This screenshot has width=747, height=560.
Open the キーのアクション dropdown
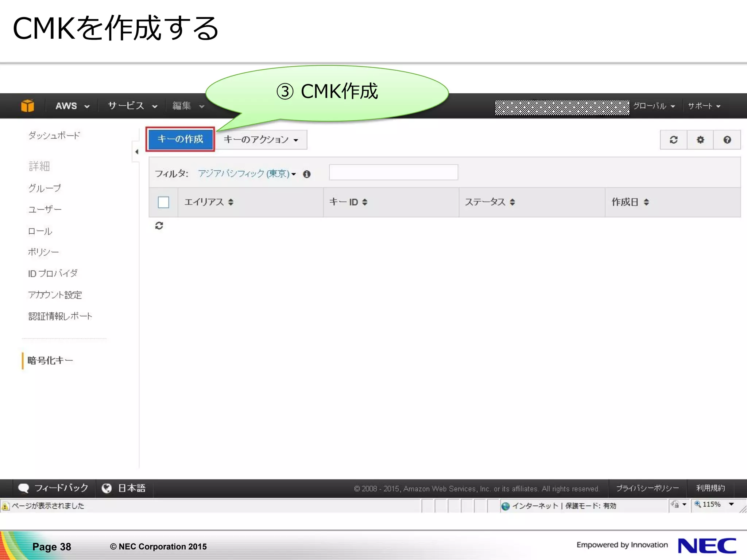(x=260, y=140)
